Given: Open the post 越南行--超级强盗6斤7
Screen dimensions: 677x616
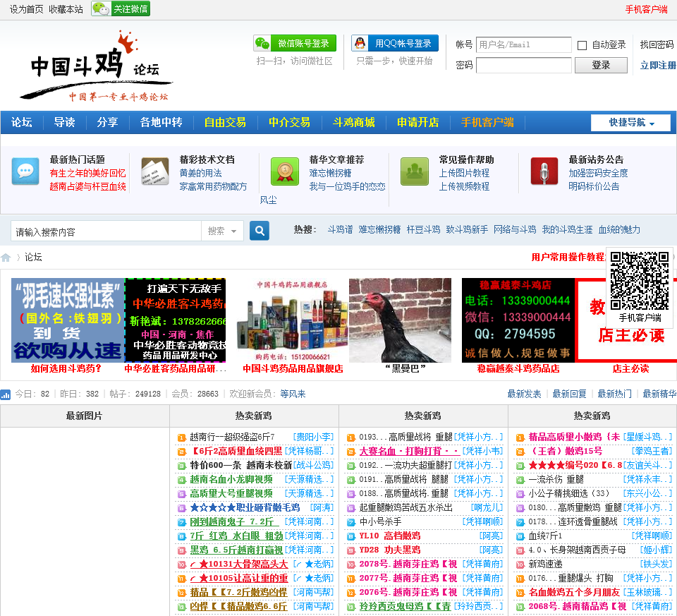Looking at the screenshot, I should (x=232, y=437).
